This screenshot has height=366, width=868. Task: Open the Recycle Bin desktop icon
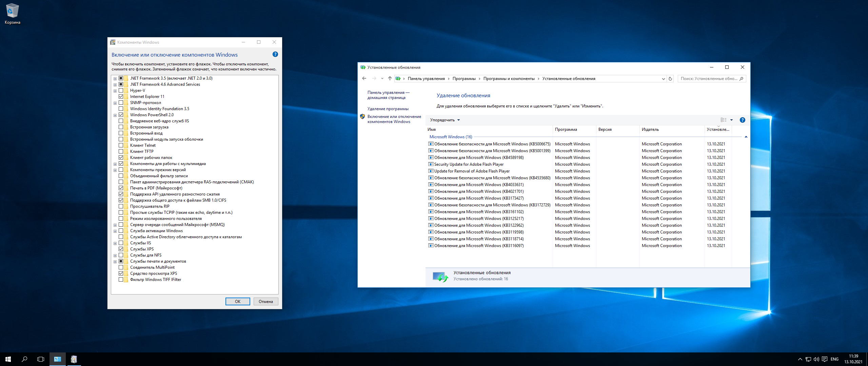pos(12,14)
